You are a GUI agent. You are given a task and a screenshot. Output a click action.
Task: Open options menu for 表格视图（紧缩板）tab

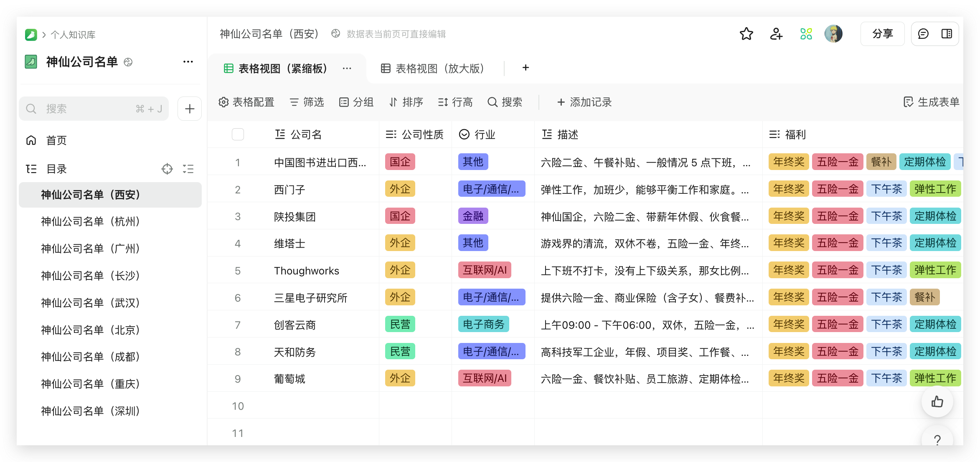pos(347,69)
